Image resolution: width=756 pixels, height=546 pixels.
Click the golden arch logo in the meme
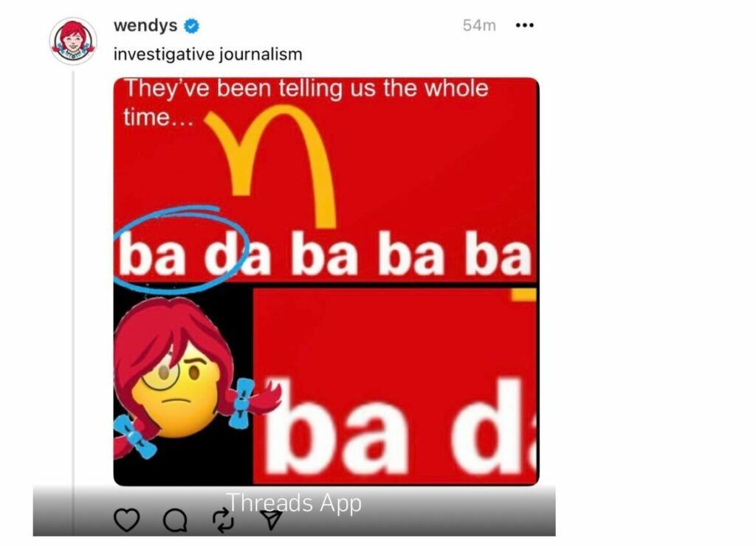272,164
